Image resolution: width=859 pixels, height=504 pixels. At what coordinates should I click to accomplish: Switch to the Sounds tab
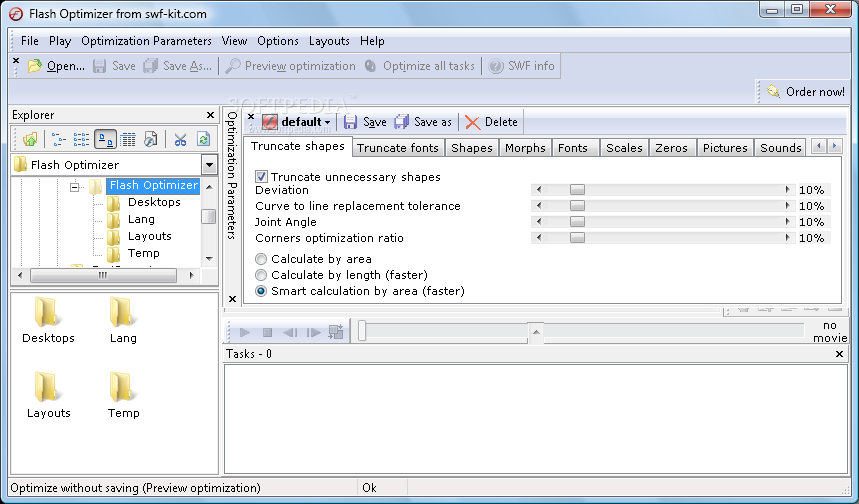(x=781, y=148)
